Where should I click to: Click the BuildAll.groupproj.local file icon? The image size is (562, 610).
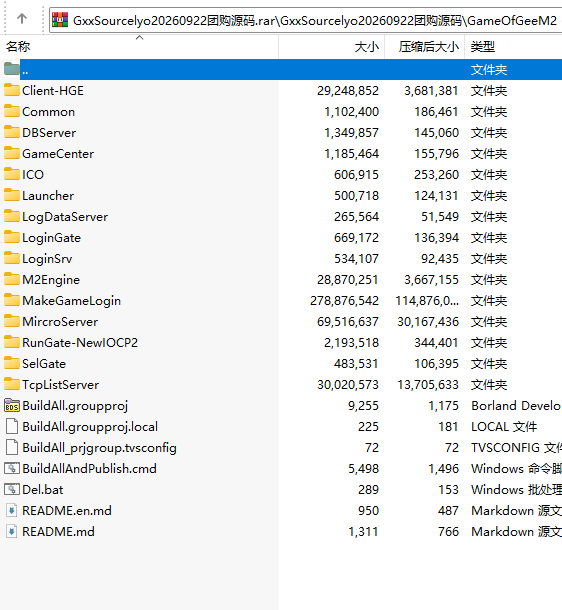coord(12,426)
